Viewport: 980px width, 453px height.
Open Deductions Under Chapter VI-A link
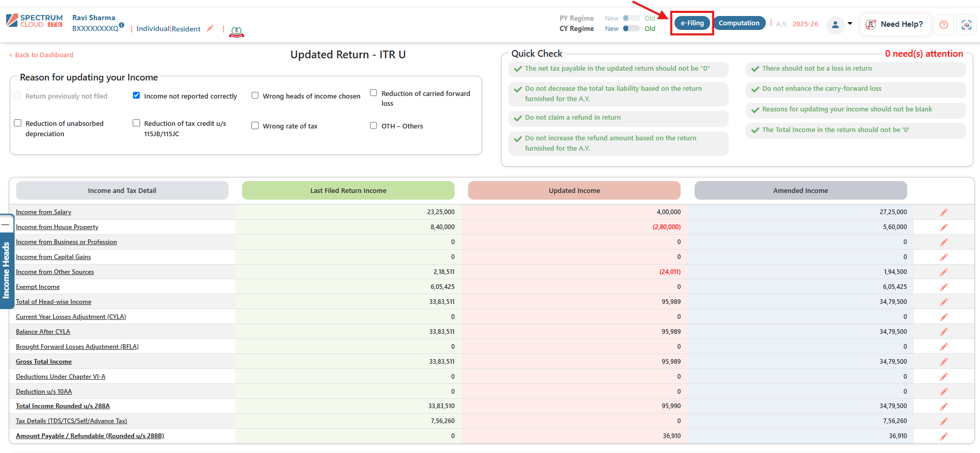[x=60, y=377]
